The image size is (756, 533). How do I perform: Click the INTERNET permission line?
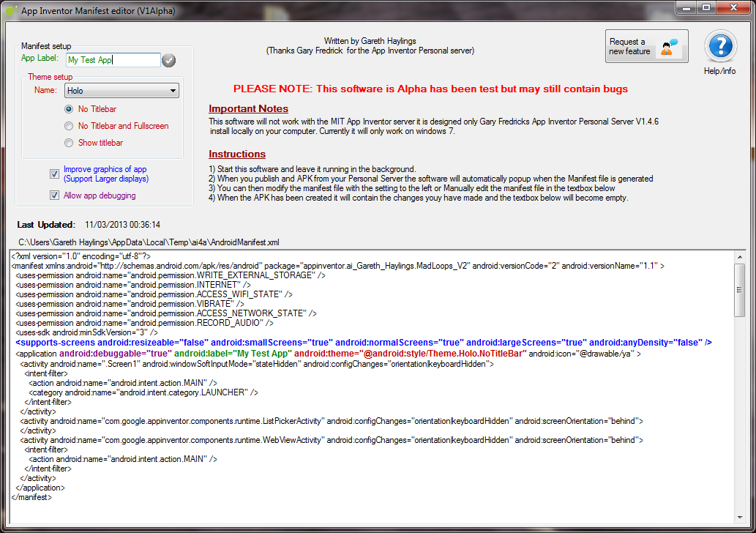click(132, 285)
